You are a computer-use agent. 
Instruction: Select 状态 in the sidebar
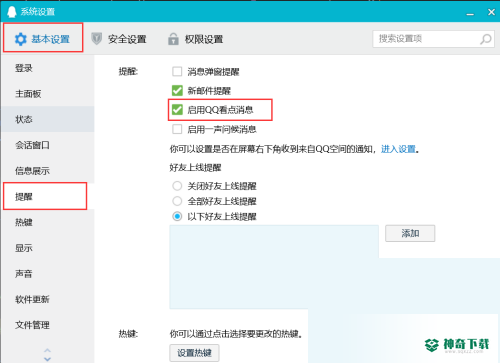click(47, 119)
